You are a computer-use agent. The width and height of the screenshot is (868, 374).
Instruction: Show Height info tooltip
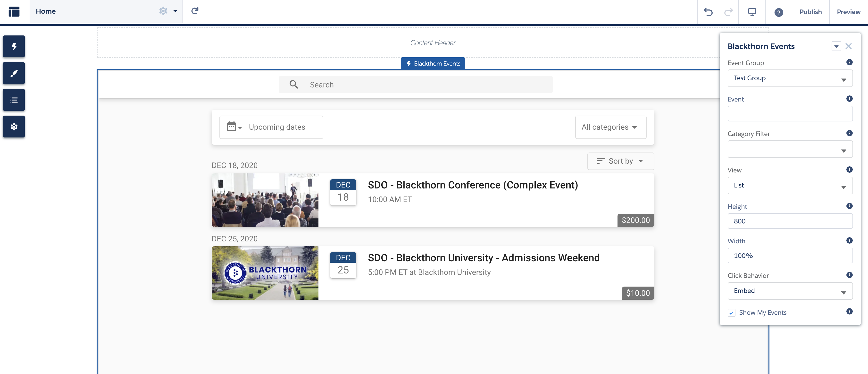[849, 206]
